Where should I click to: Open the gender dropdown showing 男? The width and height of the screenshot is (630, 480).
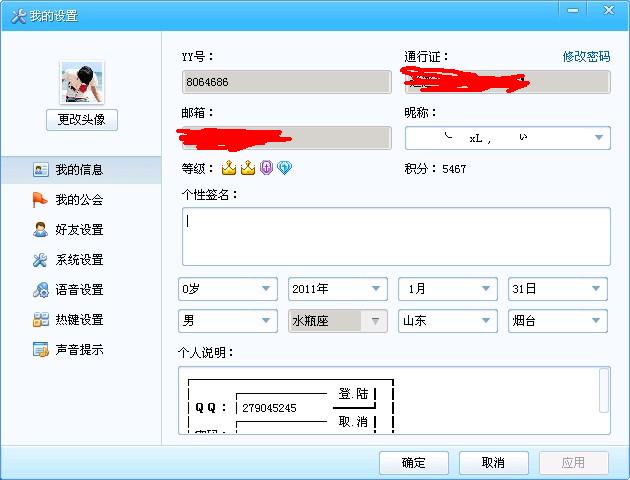pos(228,321)
